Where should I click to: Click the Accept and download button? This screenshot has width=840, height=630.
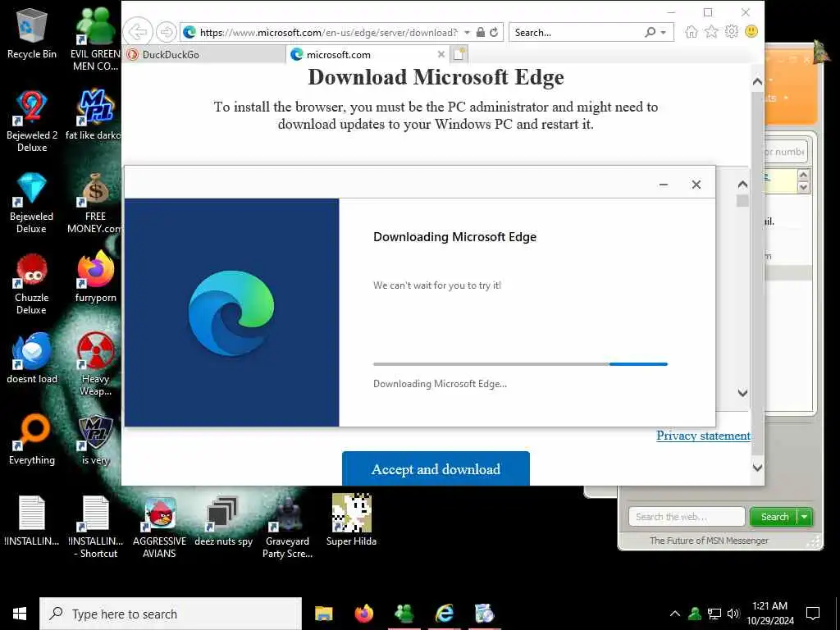[436, 468]
